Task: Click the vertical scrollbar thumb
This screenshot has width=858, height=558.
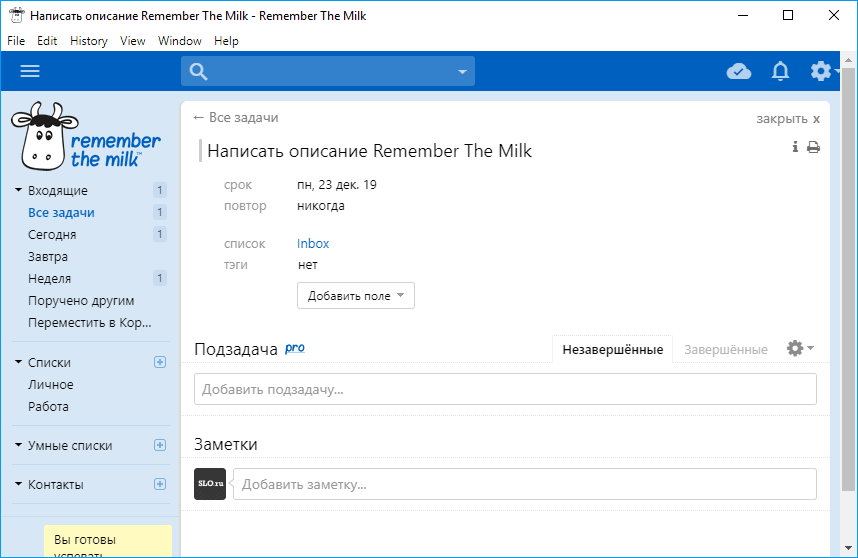Action: (x=849, y=279)
